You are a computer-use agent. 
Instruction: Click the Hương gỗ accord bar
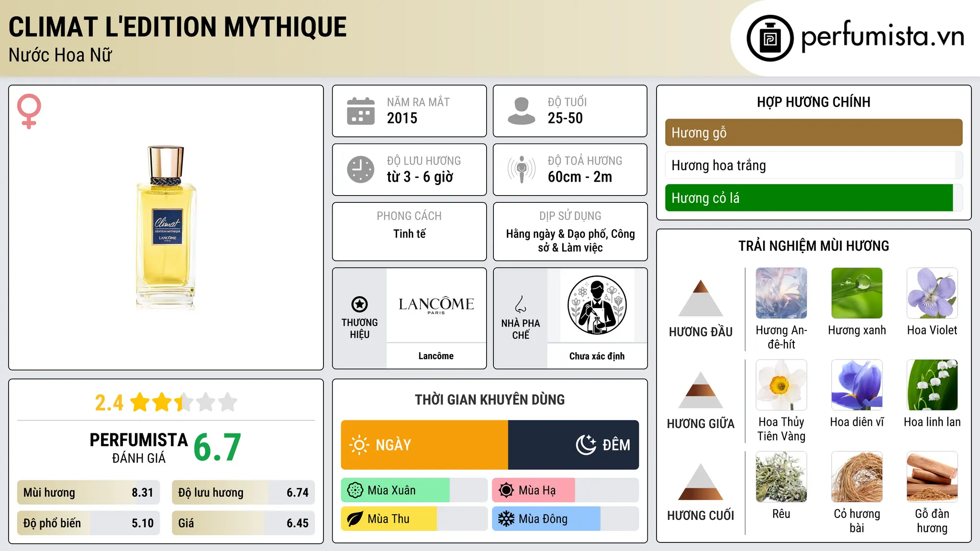pos(813,132)
